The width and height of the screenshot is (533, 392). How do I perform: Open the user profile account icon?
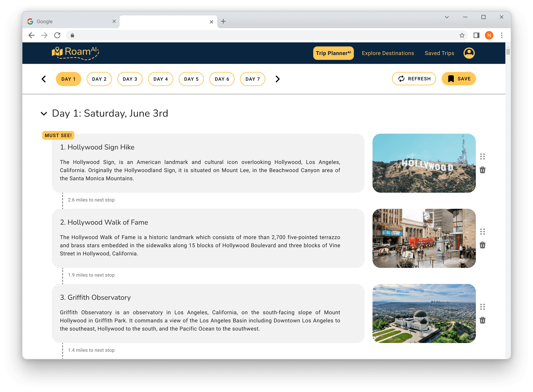pyautogui.click(x=469, y=53)
